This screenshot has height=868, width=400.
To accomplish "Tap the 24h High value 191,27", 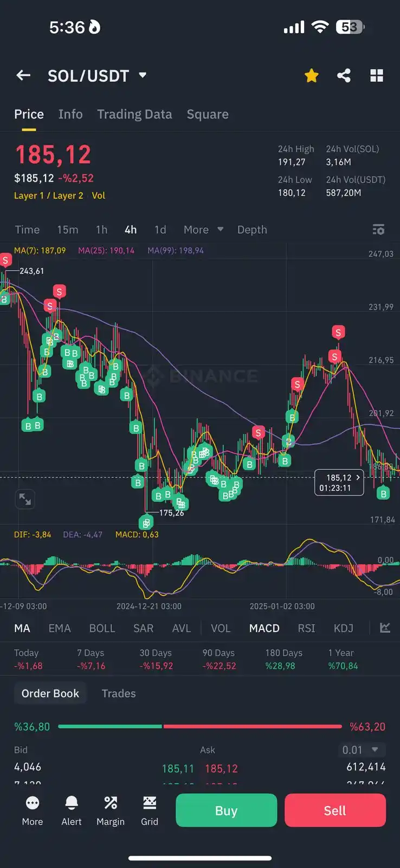I will (292, 162).
